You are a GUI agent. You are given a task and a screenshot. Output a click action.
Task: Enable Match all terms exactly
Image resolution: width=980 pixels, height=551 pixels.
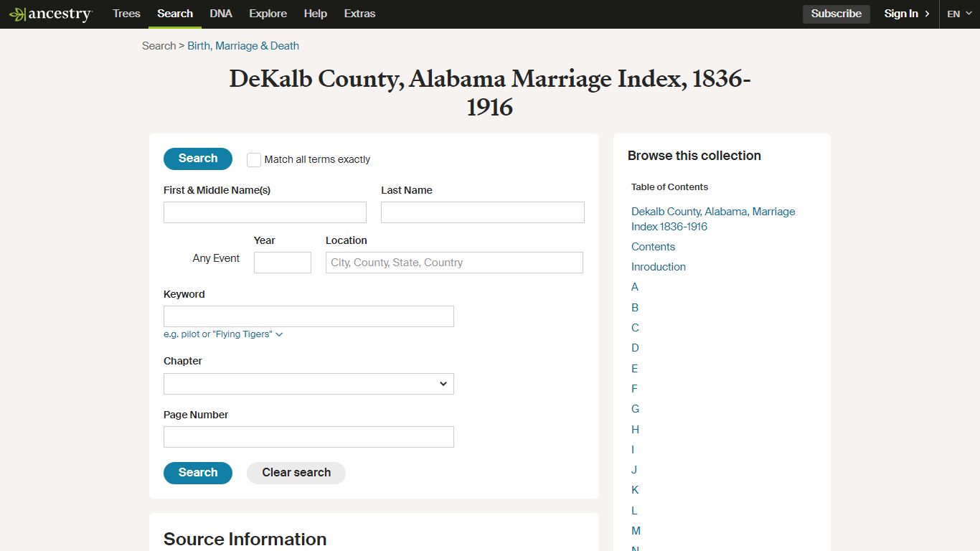254,160
